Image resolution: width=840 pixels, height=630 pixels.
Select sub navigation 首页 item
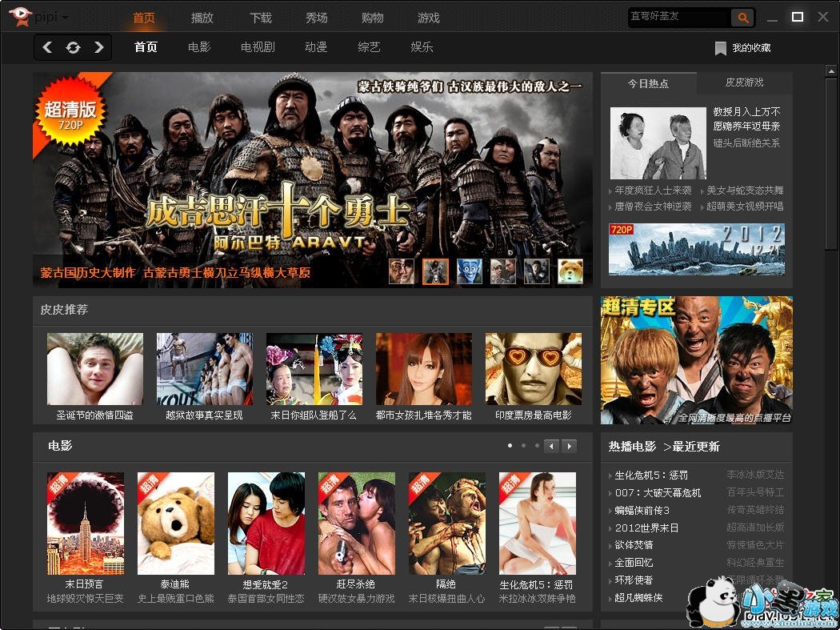coord(146,47)
